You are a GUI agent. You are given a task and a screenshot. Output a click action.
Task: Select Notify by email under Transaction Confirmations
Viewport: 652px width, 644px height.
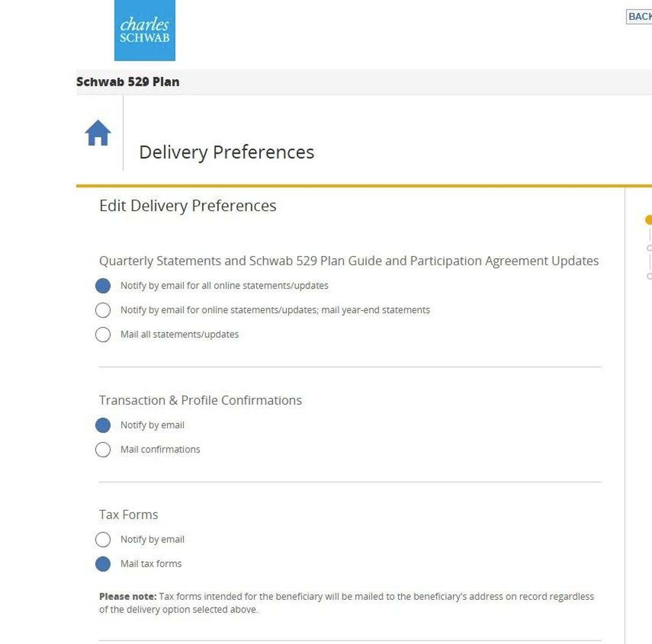[103, 425]
